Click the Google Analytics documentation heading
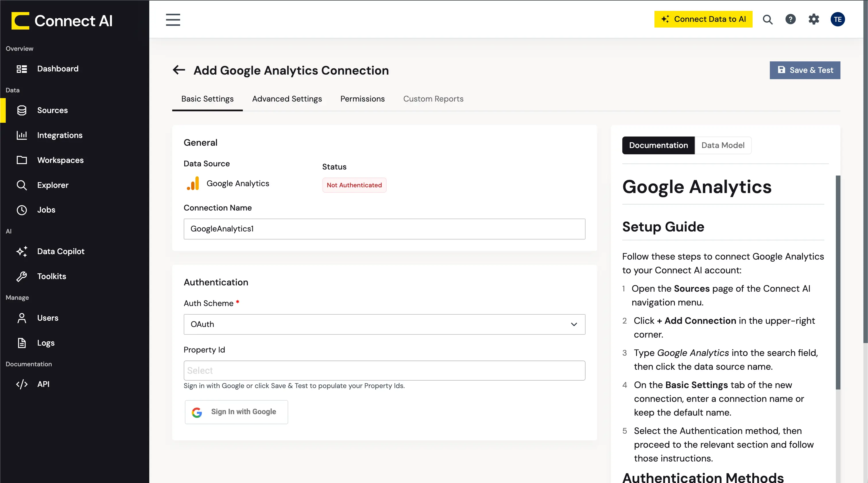The height and width of the screenshot is (483, 868). (697, 187)
